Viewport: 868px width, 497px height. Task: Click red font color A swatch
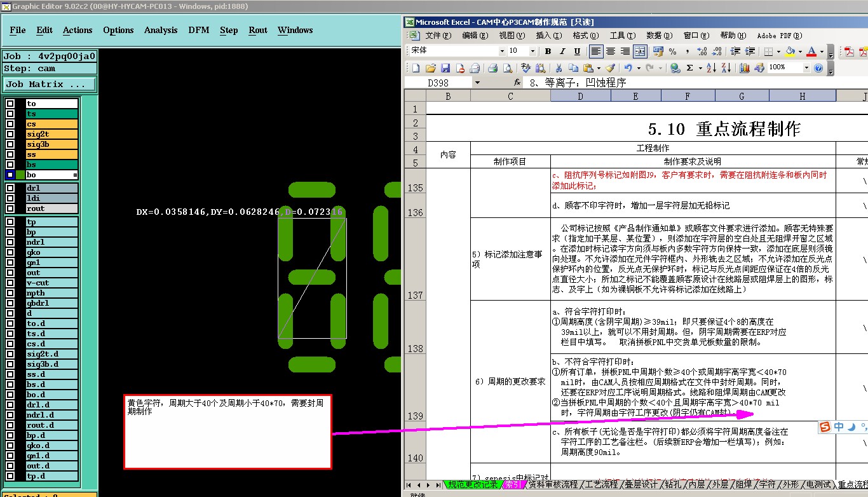pyautogui.click(x=812, y=51)
